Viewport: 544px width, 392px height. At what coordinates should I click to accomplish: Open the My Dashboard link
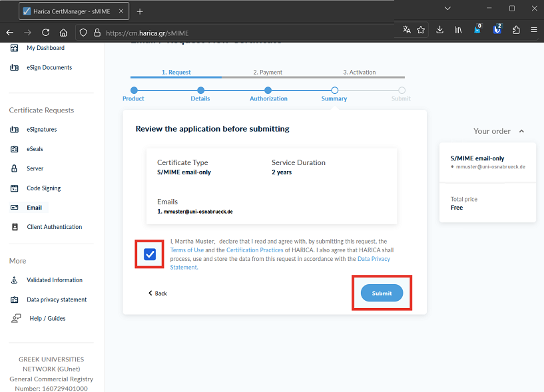coord(45,48)
